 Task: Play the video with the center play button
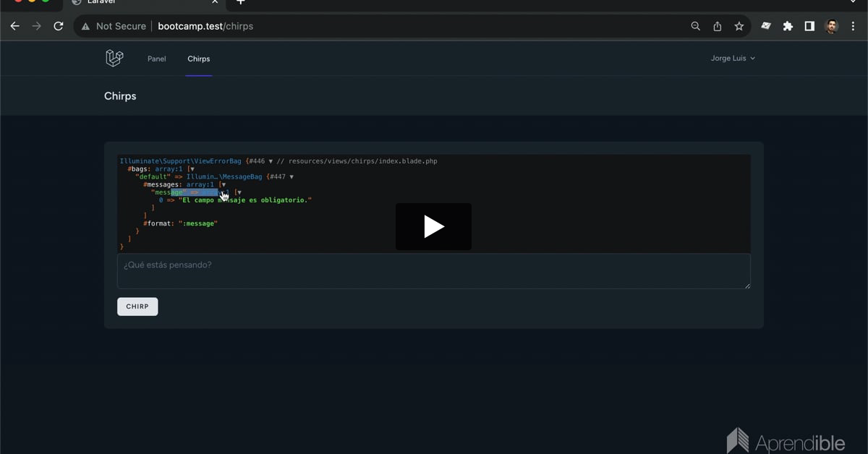(x=433, y=227)
